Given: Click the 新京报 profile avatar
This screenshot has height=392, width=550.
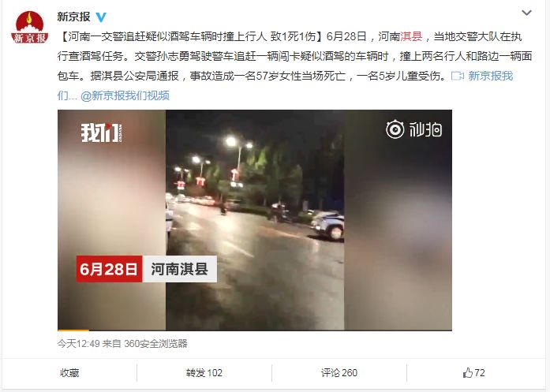Looking at the screenshot, I should coord(29,28).
